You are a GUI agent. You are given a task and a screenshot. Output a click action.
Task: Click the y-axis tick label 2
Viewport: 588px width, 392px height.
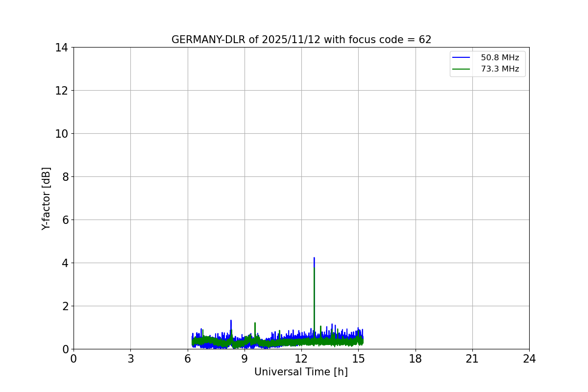pyautogui.click(x=65, y=306)
